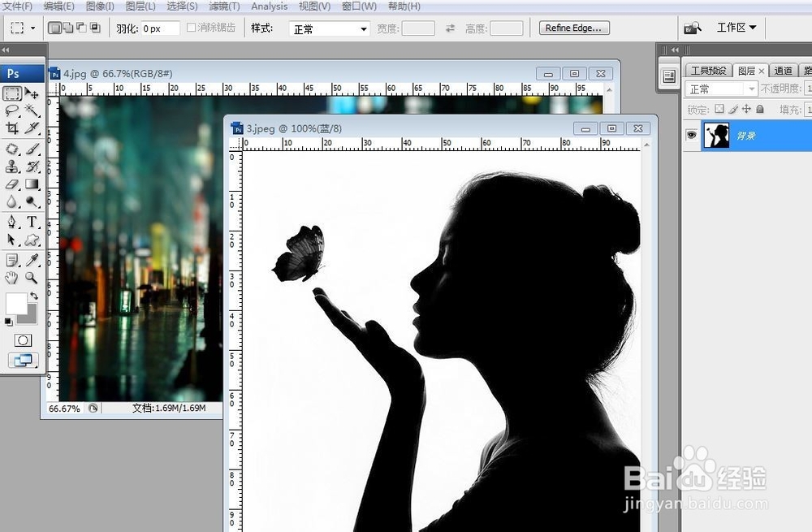The image size is (812, 532).
Task: Toggle lock position icon in layers panel
Action: [746, 109]
